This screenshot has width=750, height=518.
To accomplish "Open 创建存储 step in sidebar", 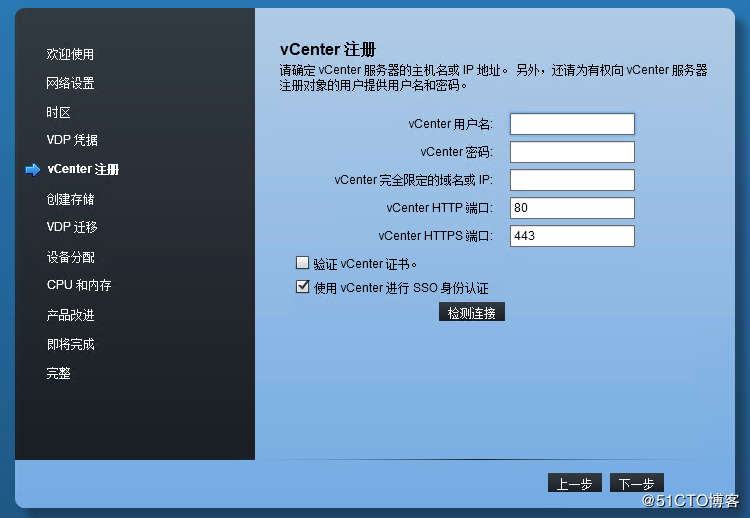I will (x=70, y=199).
